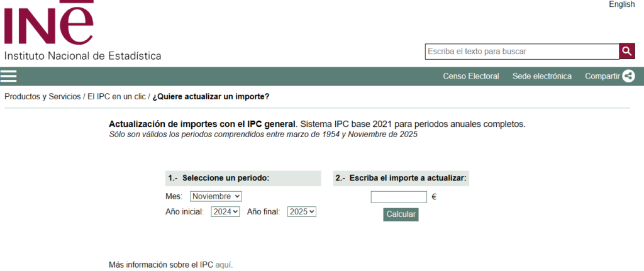
Task: Follow the 'aquí' link for IPC information
Action: [223, 265]
